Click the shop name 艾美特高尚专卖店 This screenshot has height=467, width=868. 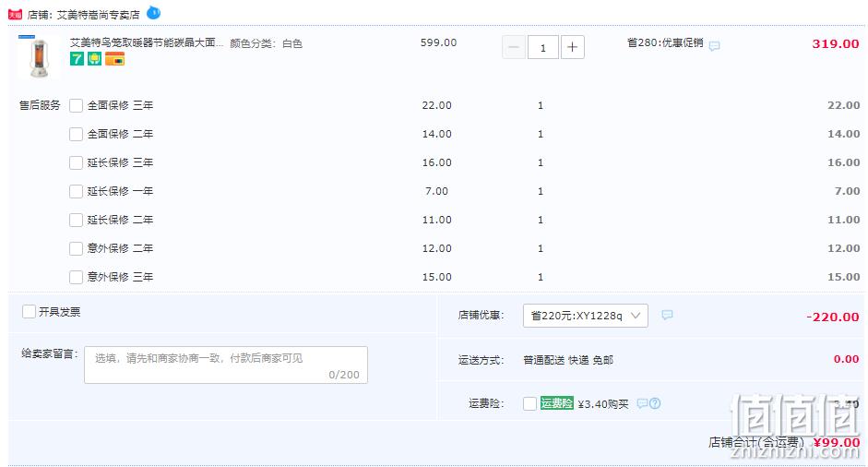click(98, 15)
